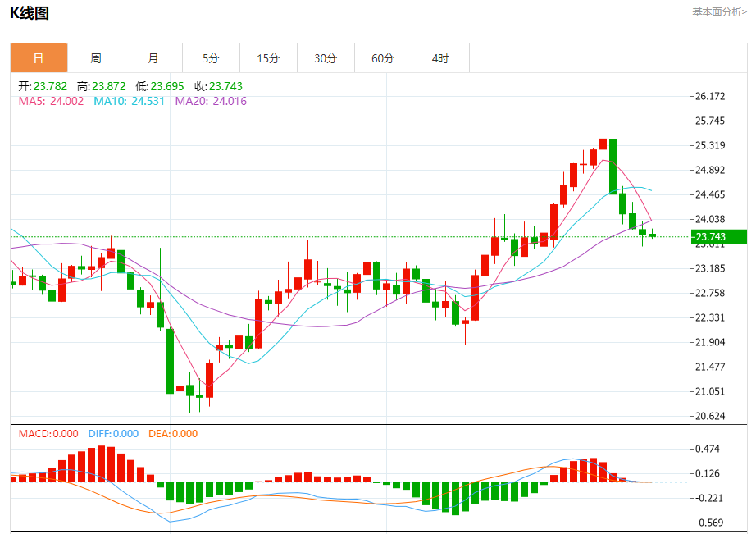Switch to the 周 weekly tab
The height and width of the screenshot is (534, 756).
coord(97,58)
